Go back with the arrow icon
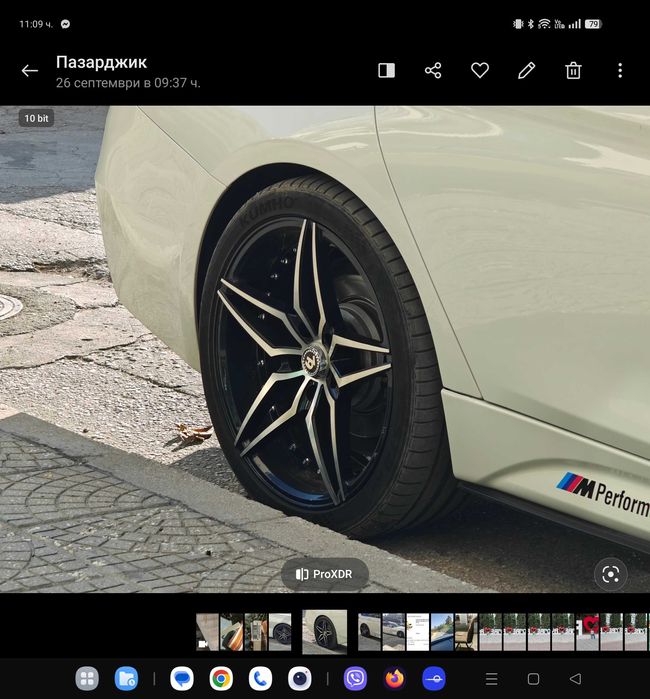The image size is (650, 699). click(x=29, y=70)
